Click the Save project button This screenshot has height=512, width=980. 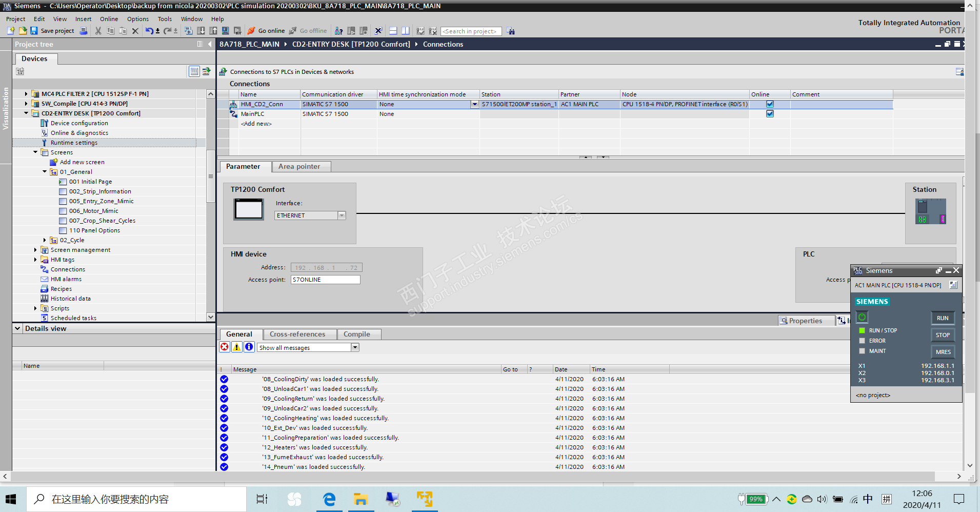tap(52, 31)
